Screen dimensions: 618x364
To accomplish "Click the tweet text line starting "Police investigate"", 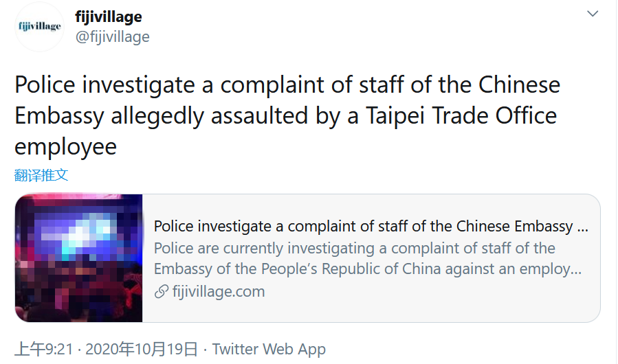I will tap(287, 85).
